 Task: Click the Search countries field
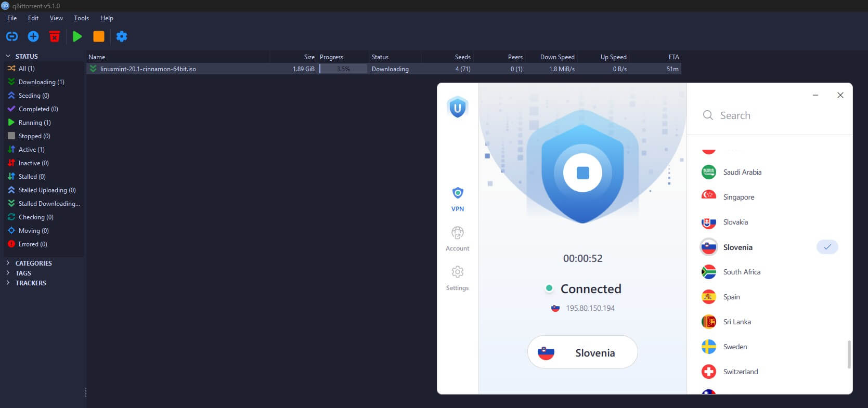770,115
